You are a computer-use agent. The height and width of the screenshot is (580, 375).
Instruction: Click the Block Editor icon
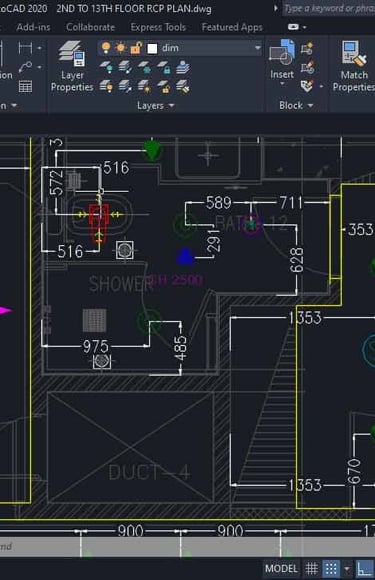click(x=307, y=68)
